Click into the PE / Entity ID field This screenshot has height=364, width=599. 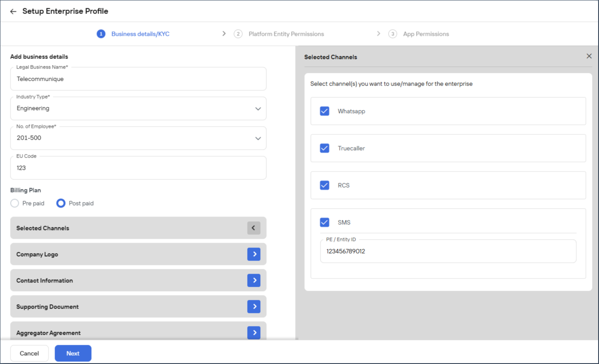coord(448,251)
